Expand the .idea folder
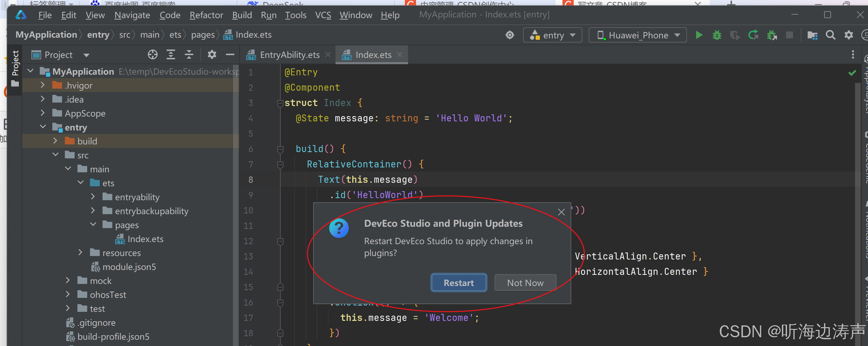The height and width of the screenshot is (346, 868). [x=43, y=99]
